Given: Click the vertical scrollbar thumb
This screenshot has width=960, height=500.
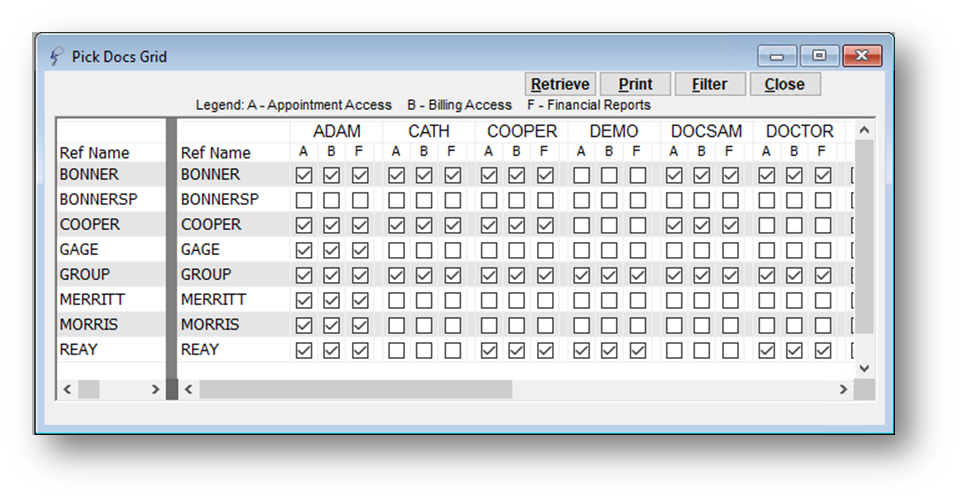Looking at the screenshot, I should [x=864, y=236].
